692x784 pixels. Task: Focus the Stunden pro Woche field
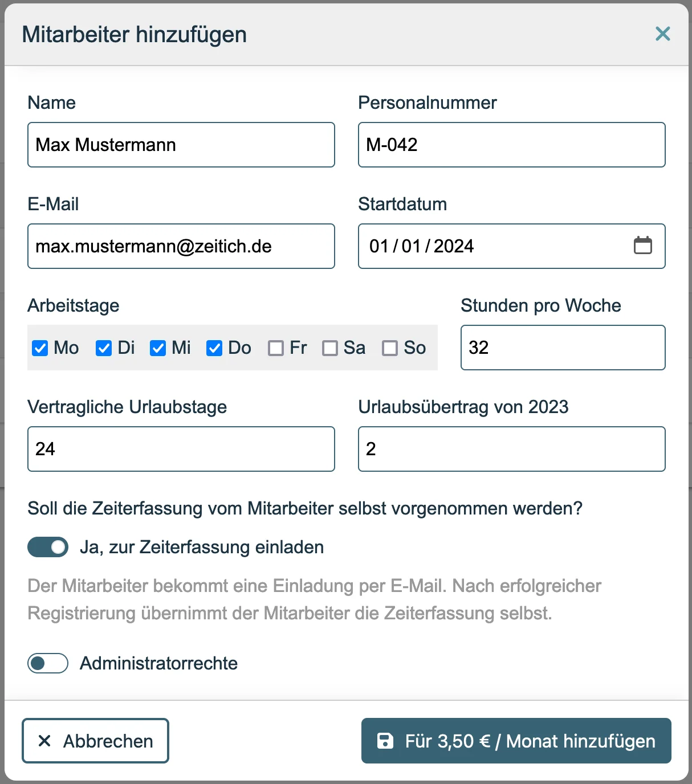point(563,348)
